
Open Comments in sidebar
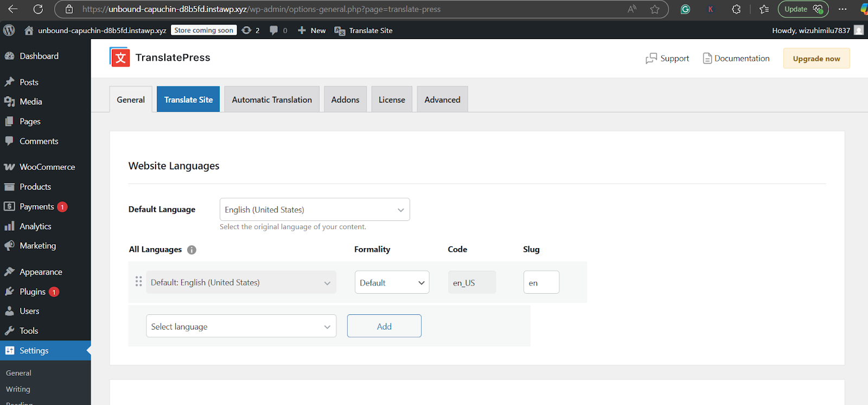click(x=39, y=141)
